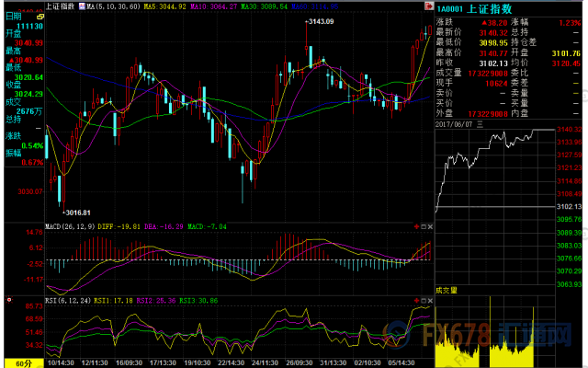Click the red icon left of 1A0001
The width and height of the screenshot is (588, 368).
pyautogui.click(x=428, y=6)
